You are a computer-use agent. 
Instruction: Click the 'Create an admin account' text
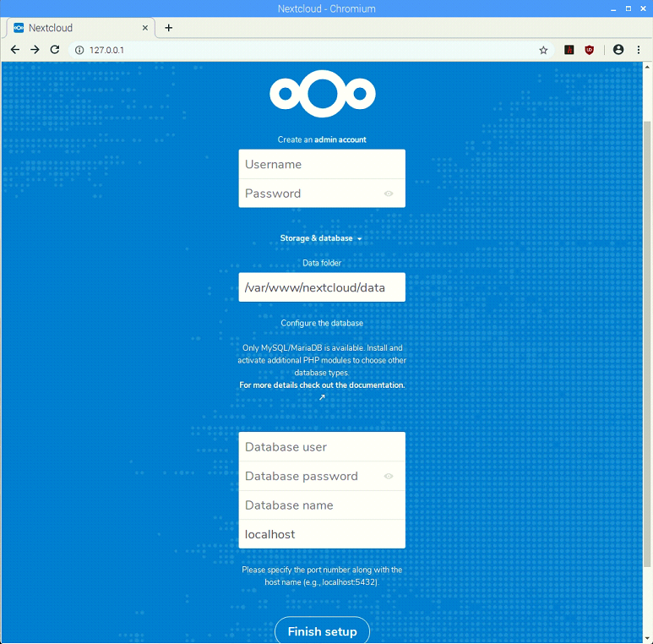pos(322,139)
